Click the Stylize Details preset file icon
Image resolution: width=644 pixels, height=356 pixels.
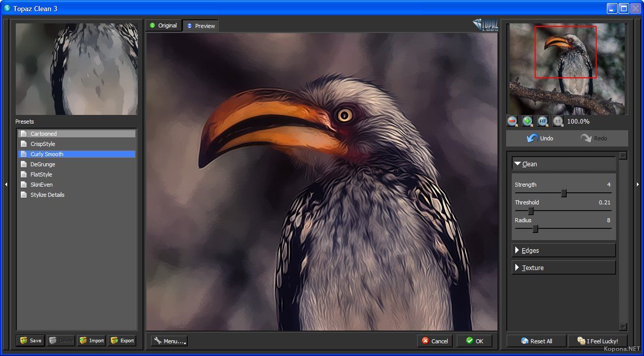pos(23,195)
